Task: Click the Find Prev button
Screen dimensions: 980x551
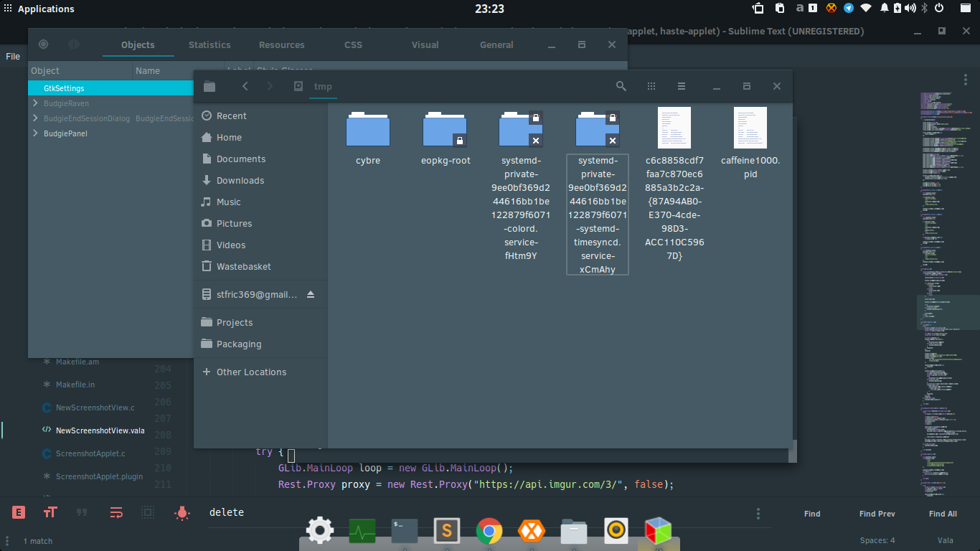Action: 877,514
